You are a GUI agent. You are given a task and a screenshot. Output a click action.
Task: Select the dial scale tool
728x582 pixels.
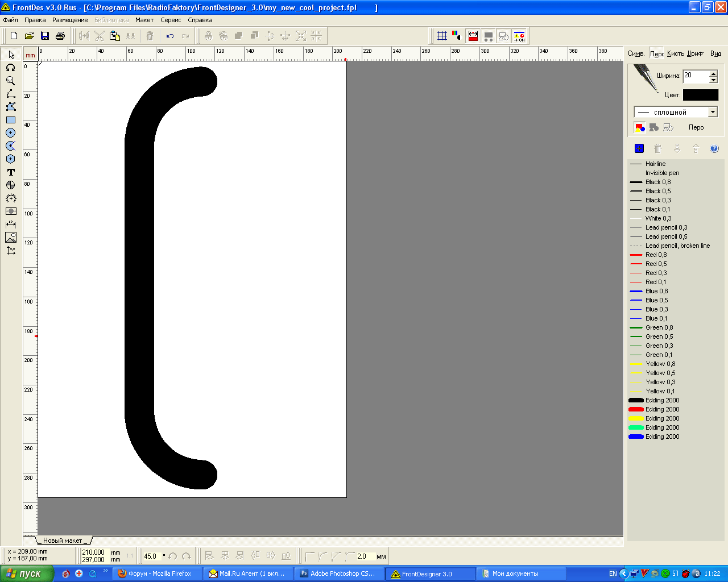[x=11, y=198]
